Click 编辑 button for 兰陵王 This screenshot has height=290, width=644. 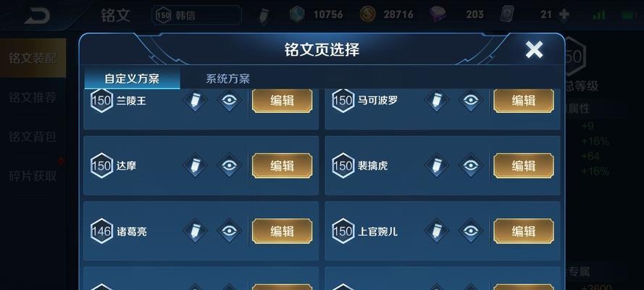[283, 101]
